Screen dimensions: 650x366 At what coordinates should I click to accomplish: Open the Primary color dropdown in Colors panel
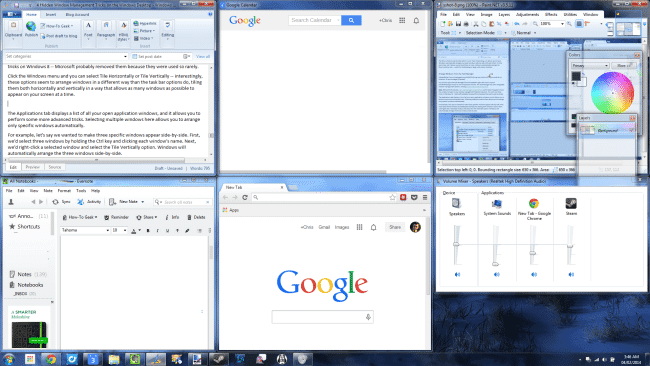point(590,65)
